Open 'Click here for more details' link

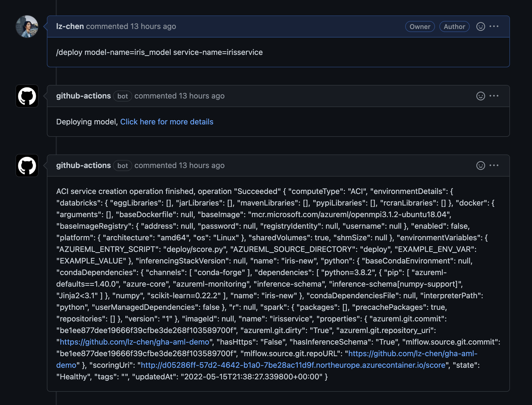click(x=167, y=122)
